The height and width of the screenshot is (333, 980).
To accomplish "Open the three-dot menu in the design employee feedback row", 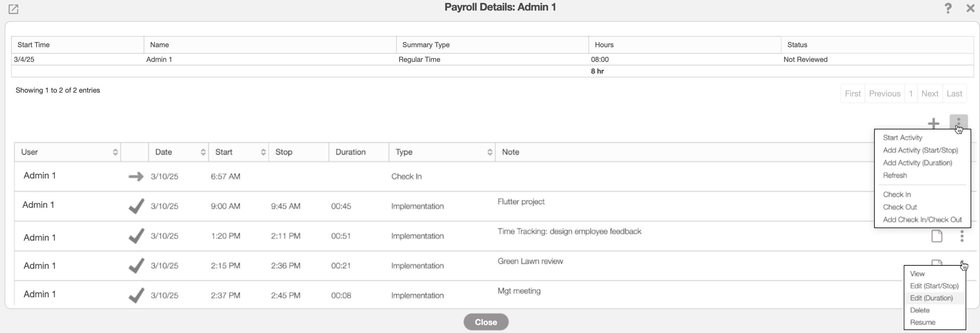I will tap(962, 236).
